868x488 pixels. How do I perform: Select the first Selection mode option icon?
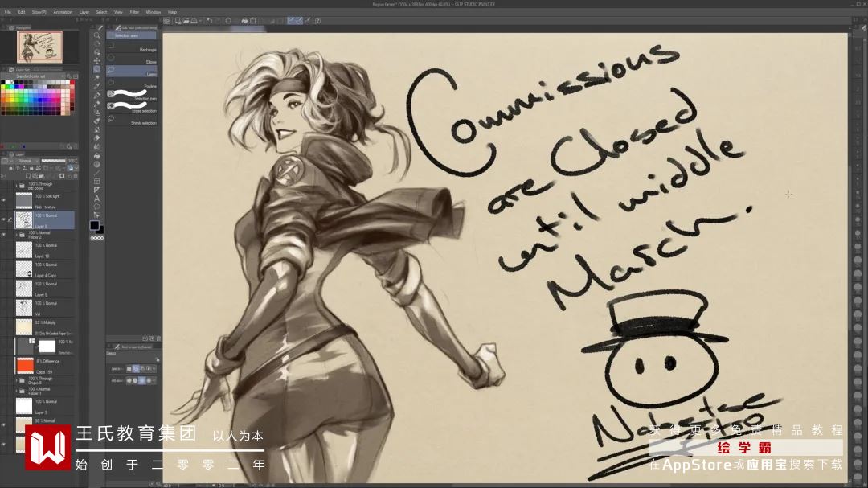(x=129, y=368)
